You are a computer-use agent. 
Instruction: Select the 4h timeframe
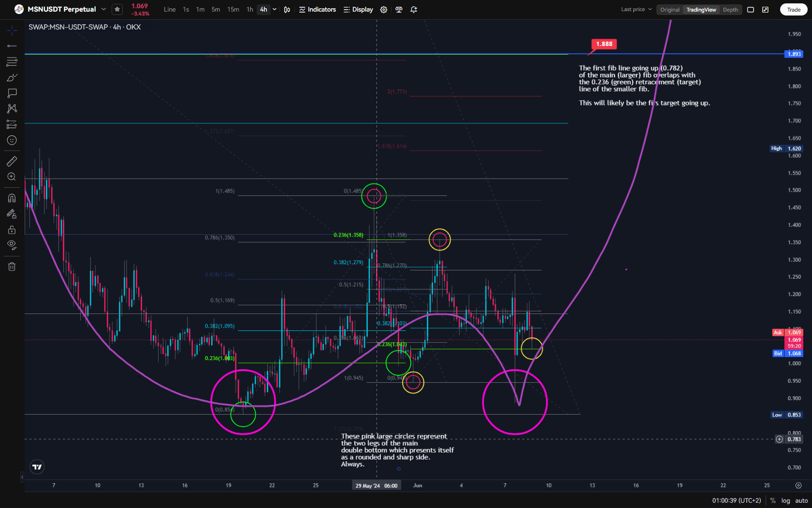263,10
